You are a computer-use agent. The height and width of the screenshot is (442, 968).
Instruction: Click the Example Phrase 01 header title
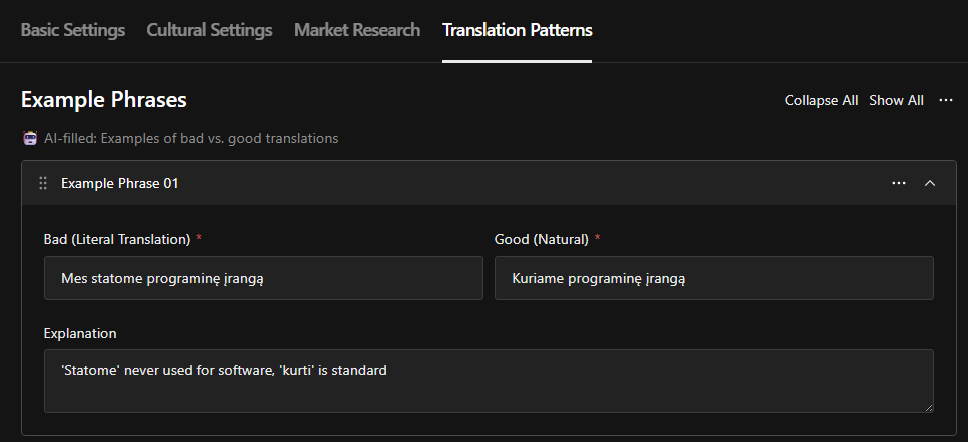120,183
